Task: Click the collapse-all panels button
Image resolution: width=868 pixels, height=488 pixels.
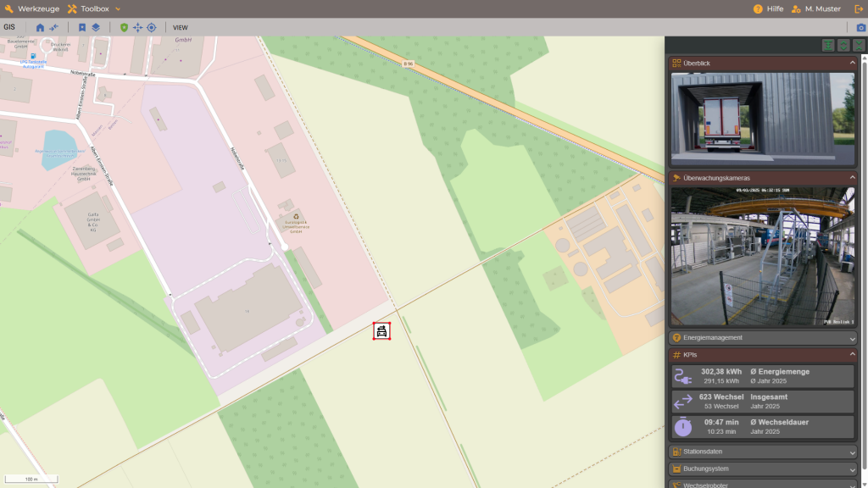Action: (859, 46)
